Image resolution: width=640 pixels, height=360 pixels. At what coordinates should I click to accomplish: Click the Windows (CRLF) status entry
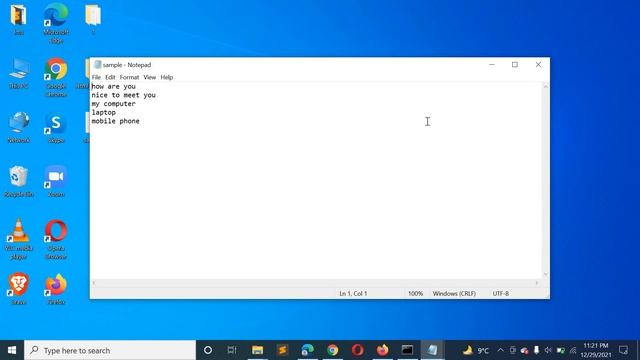tap(454, 293)
